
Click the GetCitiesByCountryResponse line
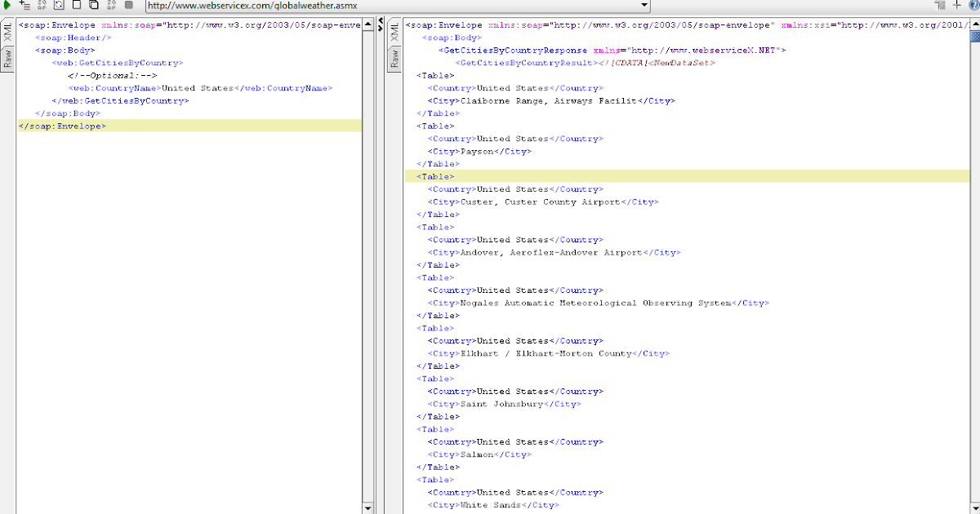tap(612, 51)
